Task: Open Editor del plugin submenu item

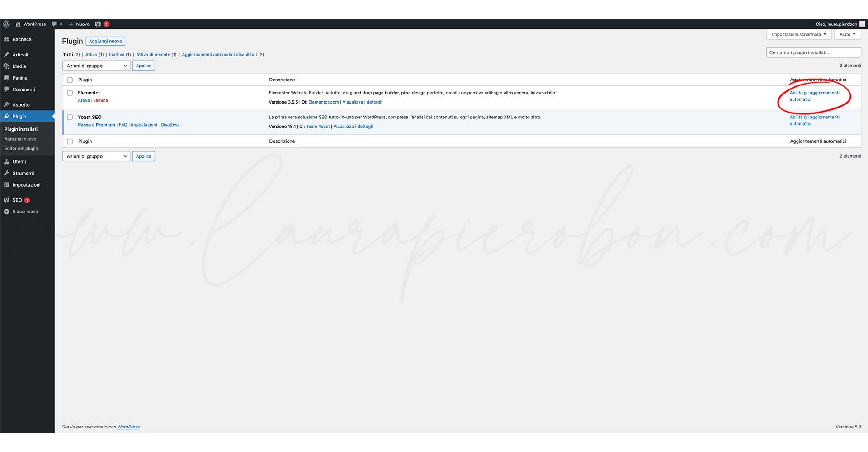Action: click(21, 148)
